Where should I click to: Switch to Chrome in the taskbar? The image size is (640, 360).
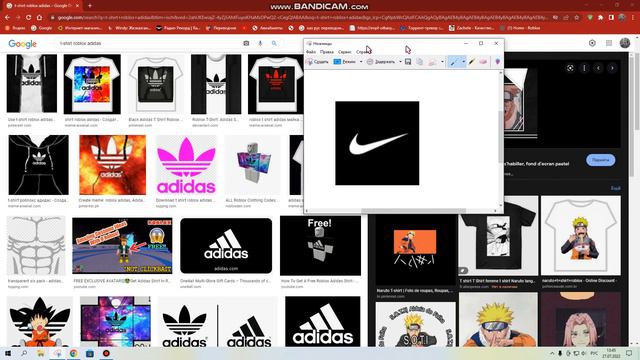coord(73,353)
